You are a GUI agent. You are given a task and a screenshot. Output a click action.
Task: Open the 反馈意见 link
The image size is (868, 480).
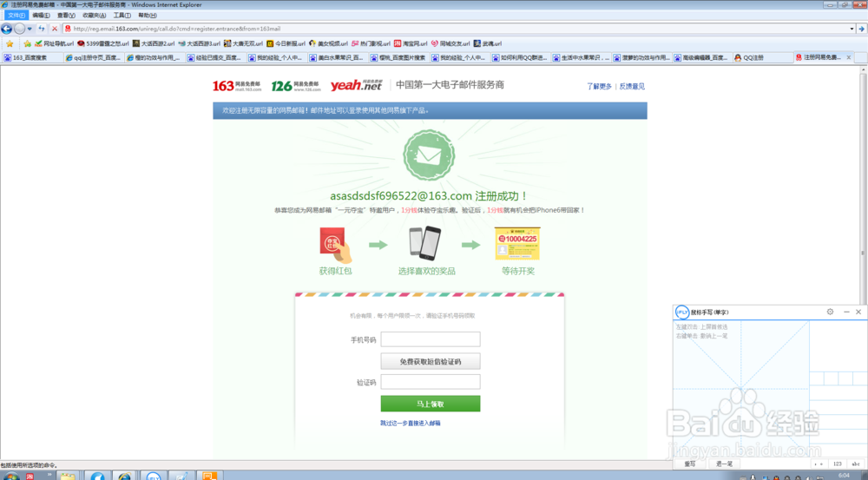tap(632, 87)
